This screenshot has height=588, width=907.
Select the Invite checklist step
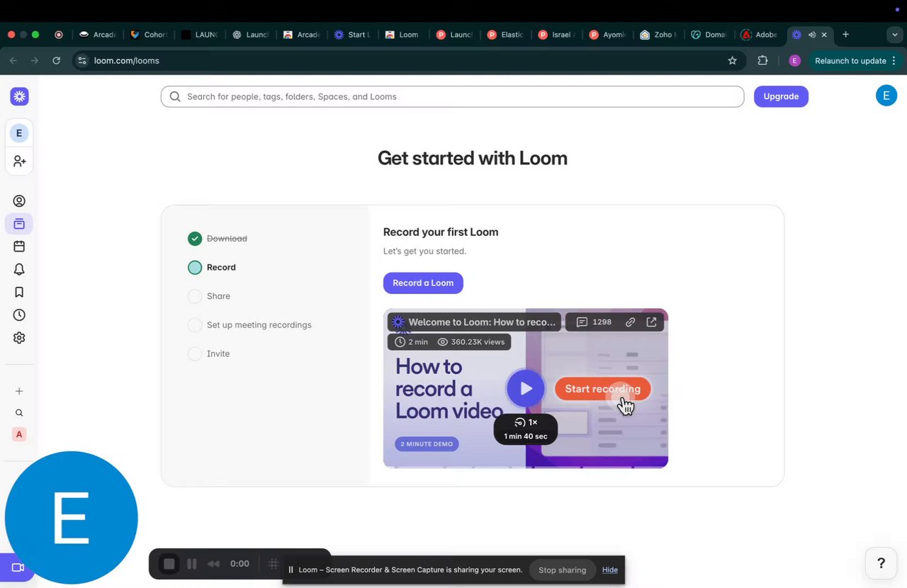pyautogui.click(x=209, y=354)
